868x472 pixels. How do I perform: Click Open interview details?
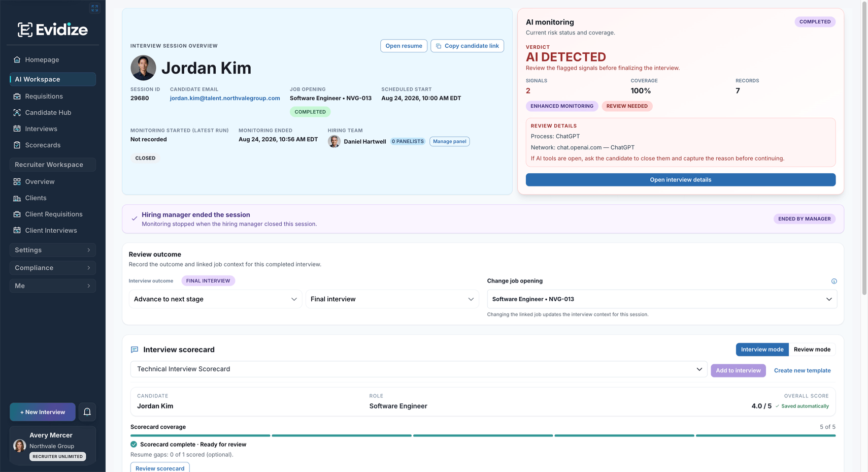(680, 180)
